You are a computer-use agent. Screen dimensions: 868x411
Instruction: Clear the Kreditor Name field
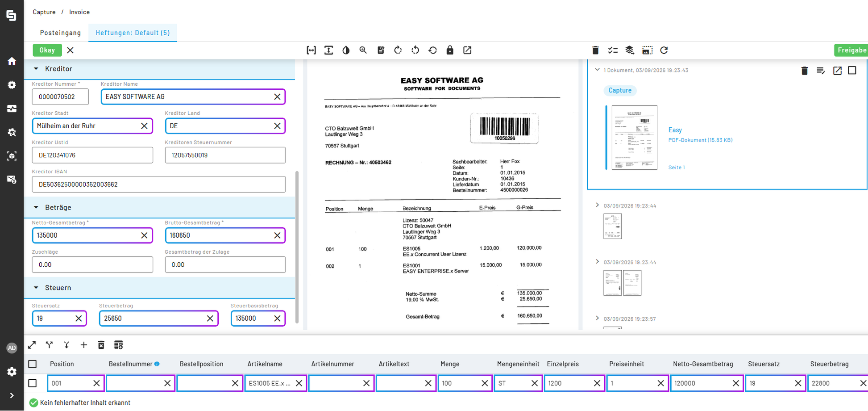277,96
